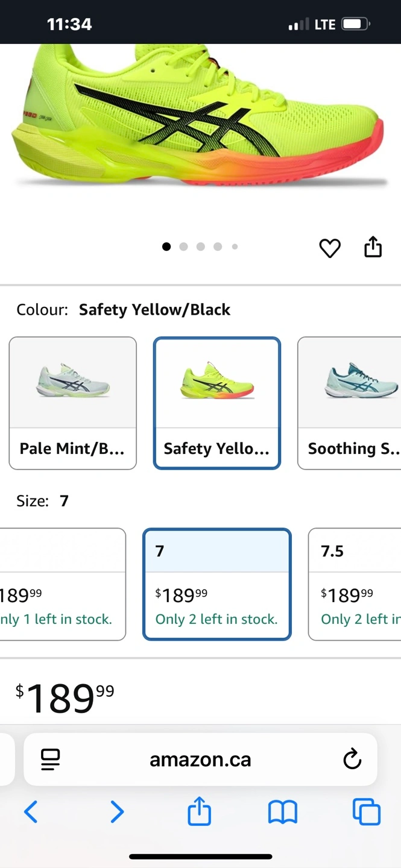Reload the page with refresh icon
Image resolution: width=401 pixels, height=868 pixels.
(x=352, y=759)
